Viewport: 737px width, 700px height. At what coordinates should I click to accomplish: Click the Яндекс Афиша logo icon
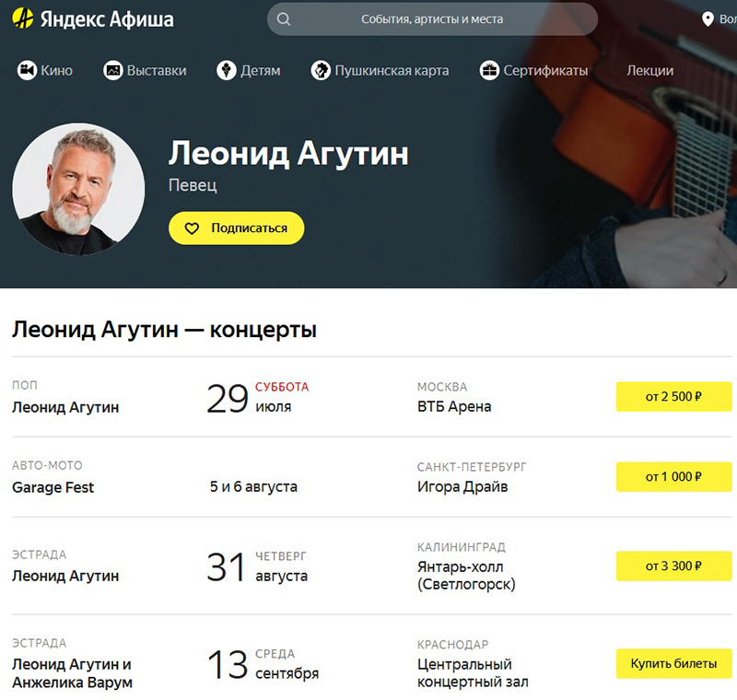[x=22, y=18]
